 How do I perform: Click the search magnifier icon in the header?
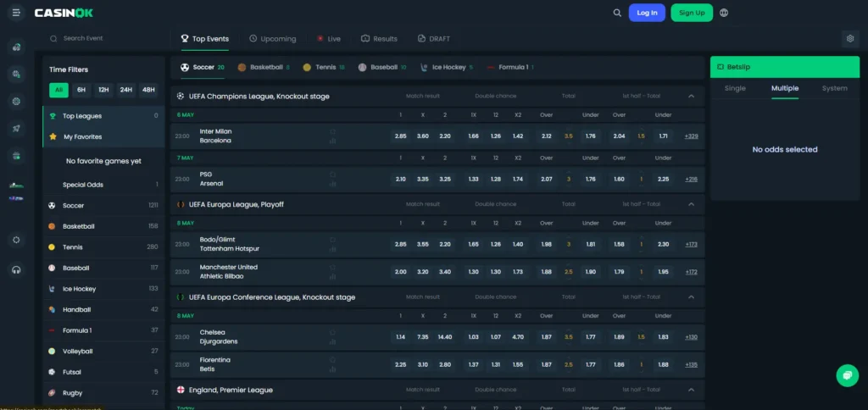point(617,13)
